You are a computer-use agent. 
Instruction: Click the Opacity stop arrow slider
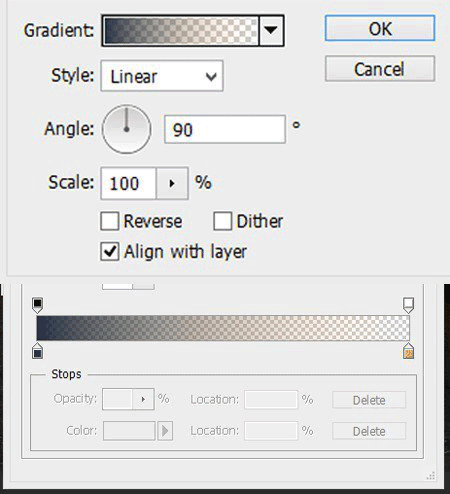point(143,399)
